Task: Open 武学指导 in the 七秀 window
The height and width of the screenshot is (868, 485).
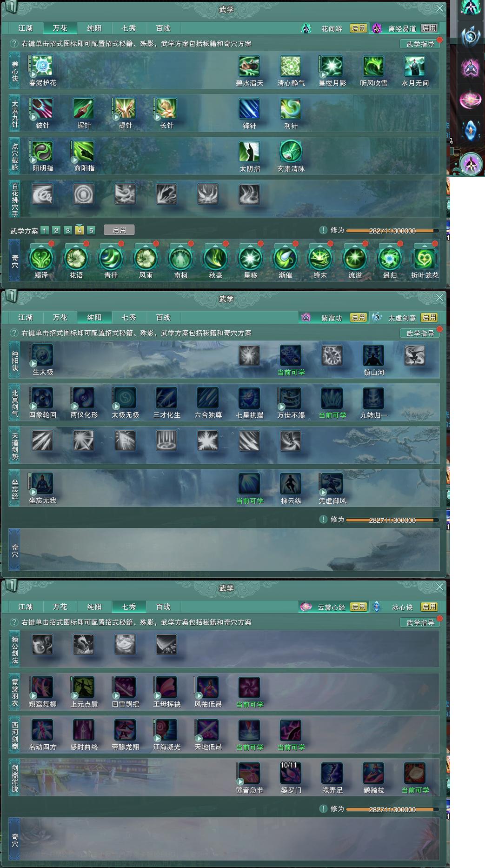Action: pyautogui.click(x=420, y=622)
